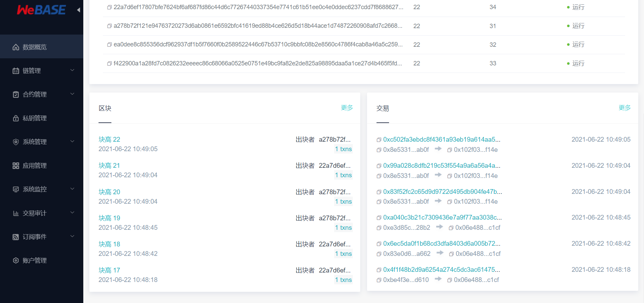Copy node ID starting with ea0dee8c

[109, 45]
